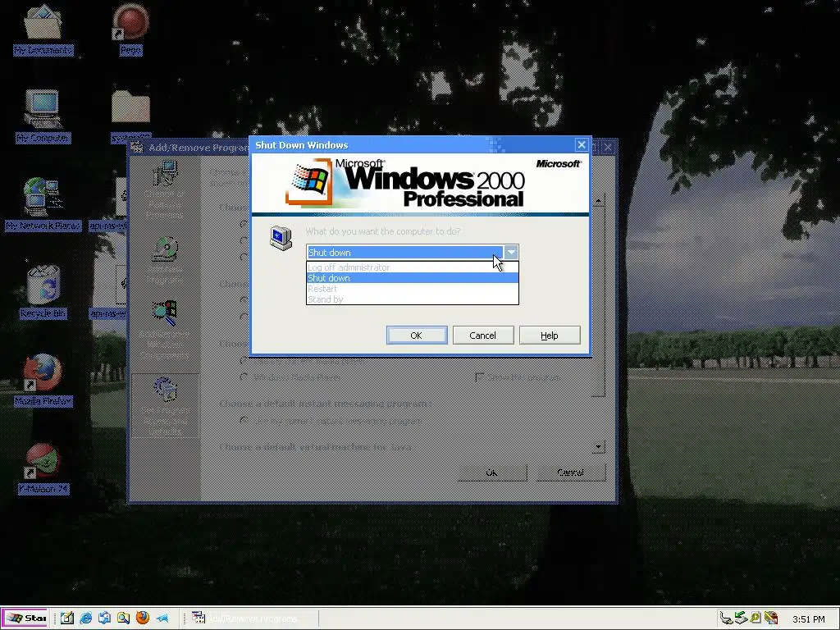Open the Start menu
The height and width of the screenshot is (630, 840).
(25, 619)
